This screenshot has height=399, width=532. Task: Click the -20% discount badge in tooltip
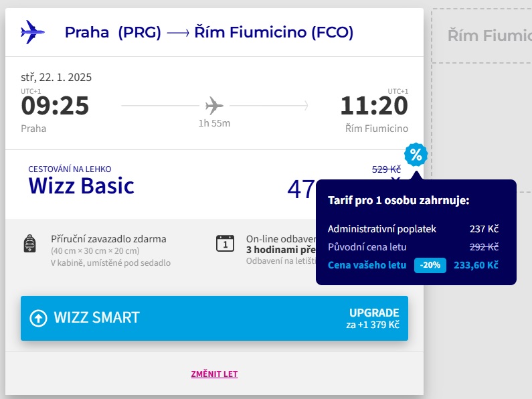(x=430, y=265)
